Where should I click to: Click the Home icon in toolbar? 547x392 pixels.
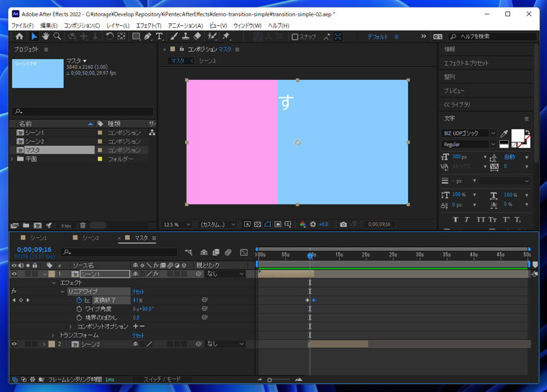tap(19, 36)
